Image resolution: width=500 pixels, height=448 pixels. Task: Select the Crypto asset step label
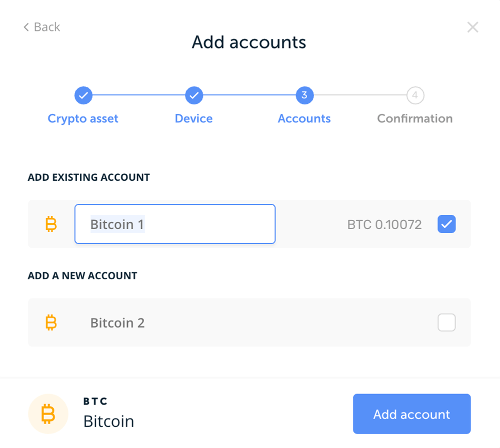click(x=83, y=118)
